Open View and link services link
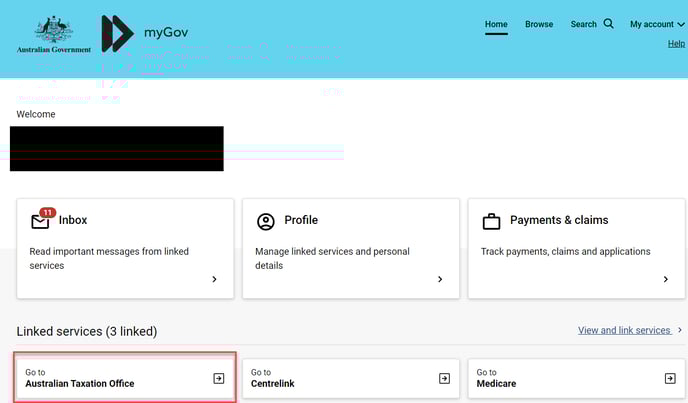688x403 pixels. click(624, 330)
